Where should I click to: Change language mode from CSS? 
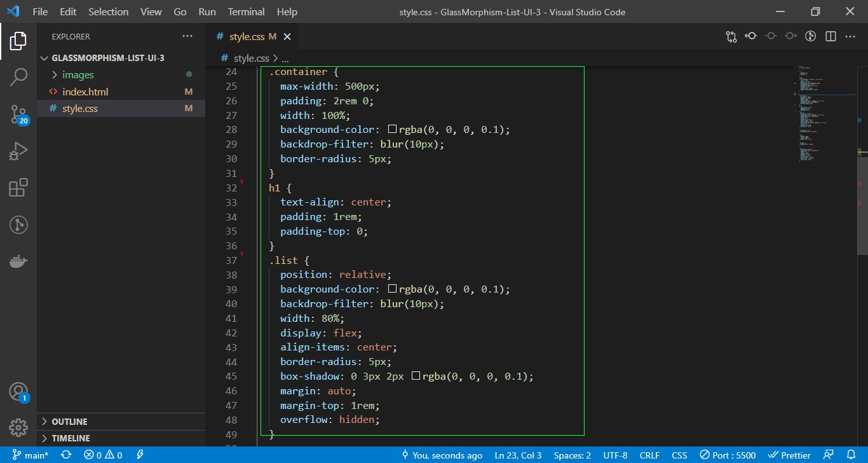[679, 455]
